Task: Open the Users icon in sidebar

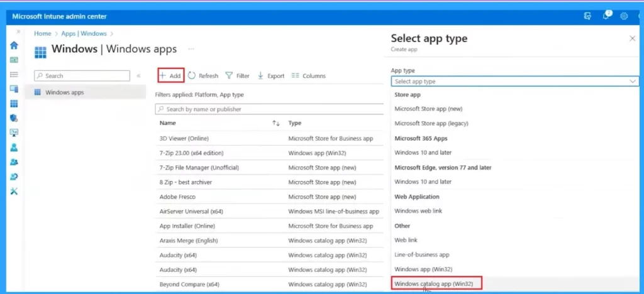Action: pyautogui.click(x=14, y=147)
